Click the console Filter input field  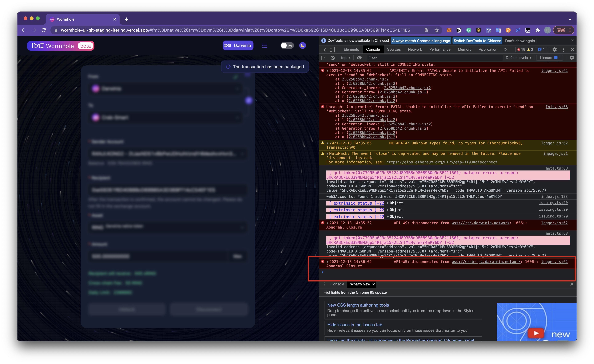(434, 58)
